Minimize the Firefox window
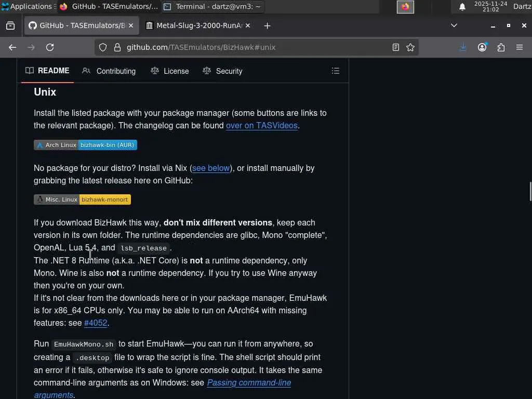Image resolution: width=532 pixels, height=399 pixels. pyautogui.click(x=493, y=26)
